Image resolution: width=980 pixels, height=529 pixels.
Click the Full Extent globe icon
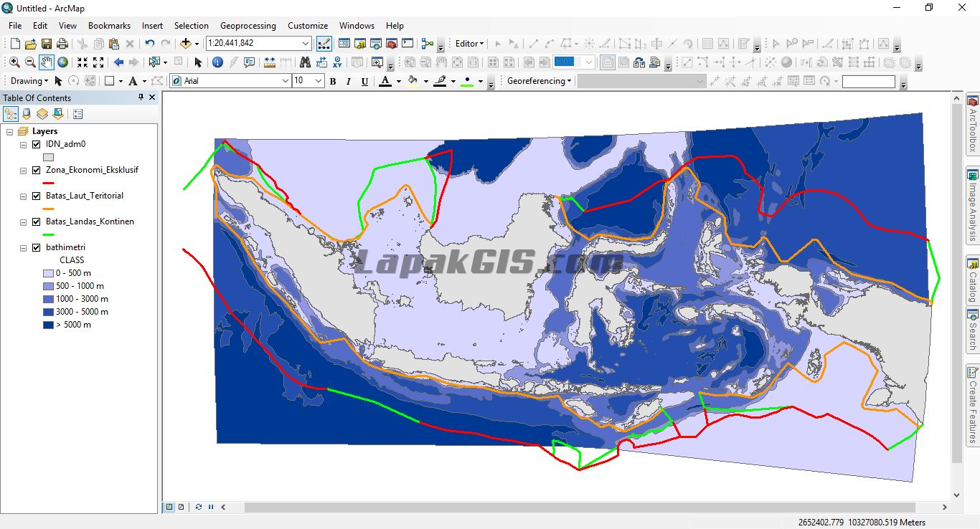coord(63,62)
